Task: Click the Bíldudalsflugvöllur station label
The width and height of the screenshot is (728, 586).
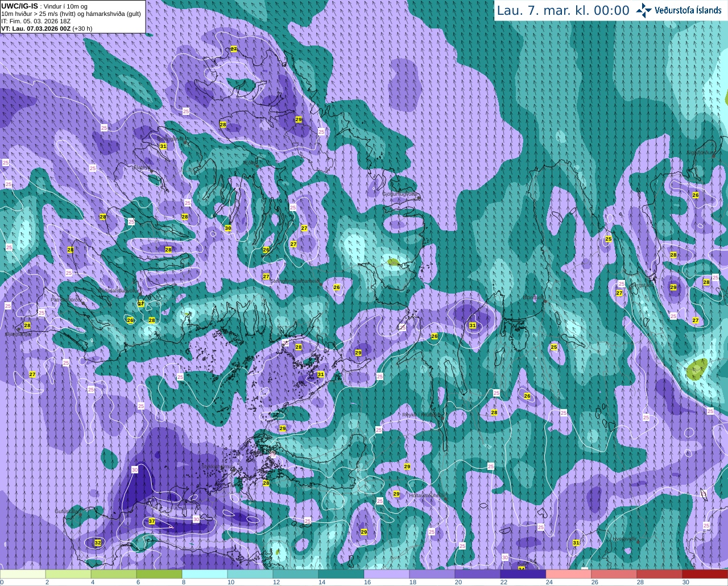Action: point(118,290)
